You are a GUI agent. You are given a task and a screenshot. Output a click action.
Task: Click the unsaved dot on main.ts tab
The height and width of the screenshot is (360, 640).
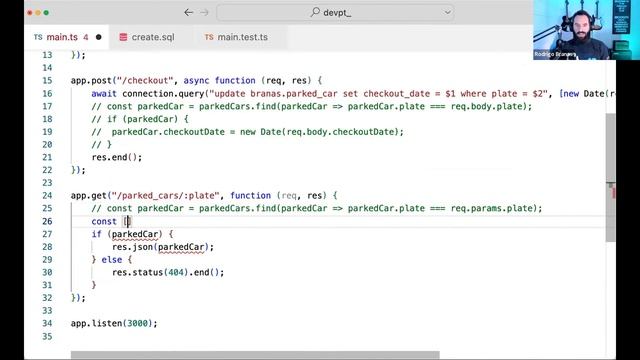point(98,37)
